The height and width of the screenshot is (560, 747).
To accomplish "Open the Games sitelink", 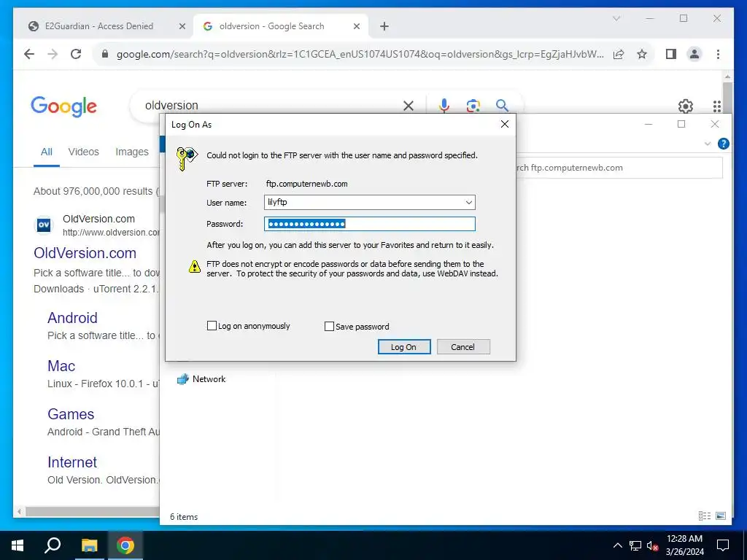I will [71, 414].
